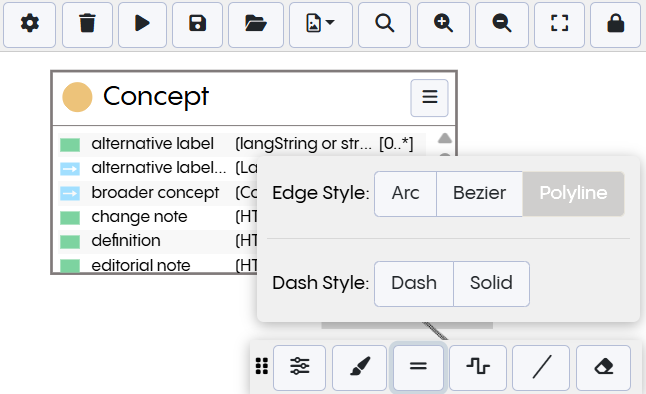Click the blue arrow icon beside broader concept

pos(70,193)
